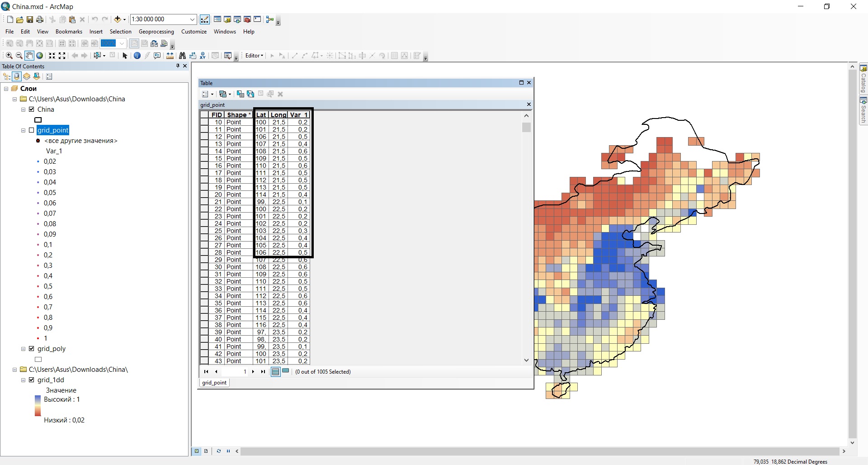Click List By Drawing Order icon

pos(7,76)
